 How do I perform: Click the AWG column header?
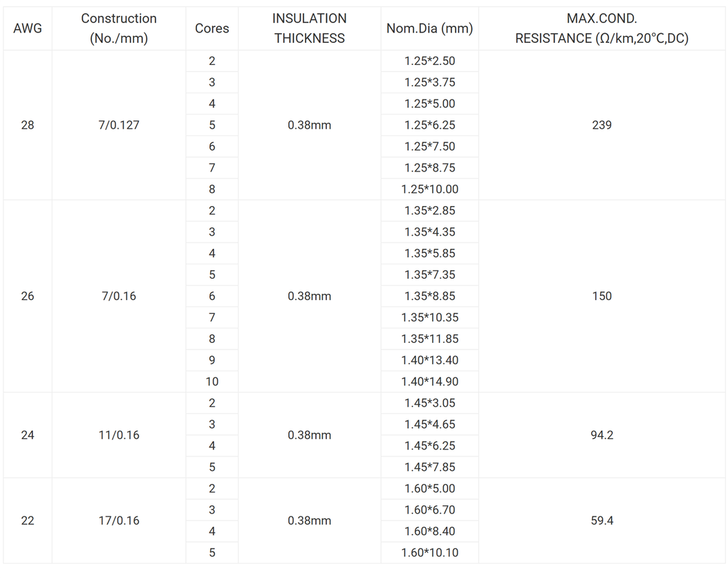pos(28,28)
